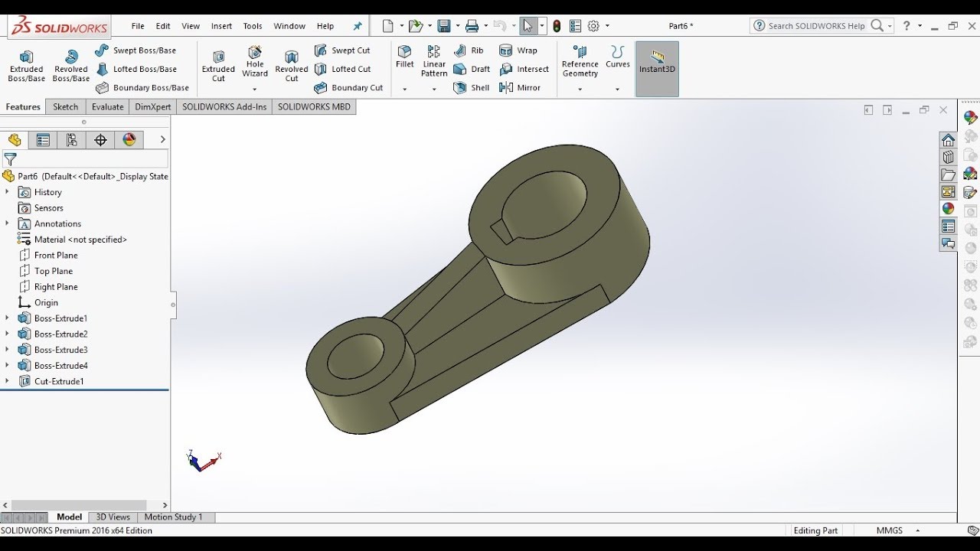Screen dimensions: 980x551
Task: Open the Motion Study 1 tab
Action: point(174,517)
